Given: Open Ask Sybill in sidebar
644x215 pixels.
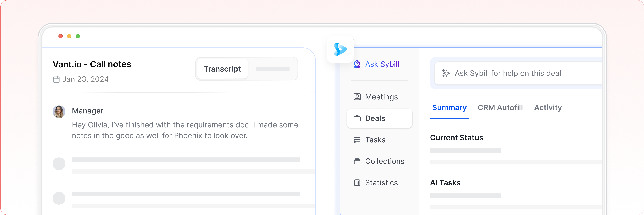Looking at the screenshot, I should (x=376, y=64).
